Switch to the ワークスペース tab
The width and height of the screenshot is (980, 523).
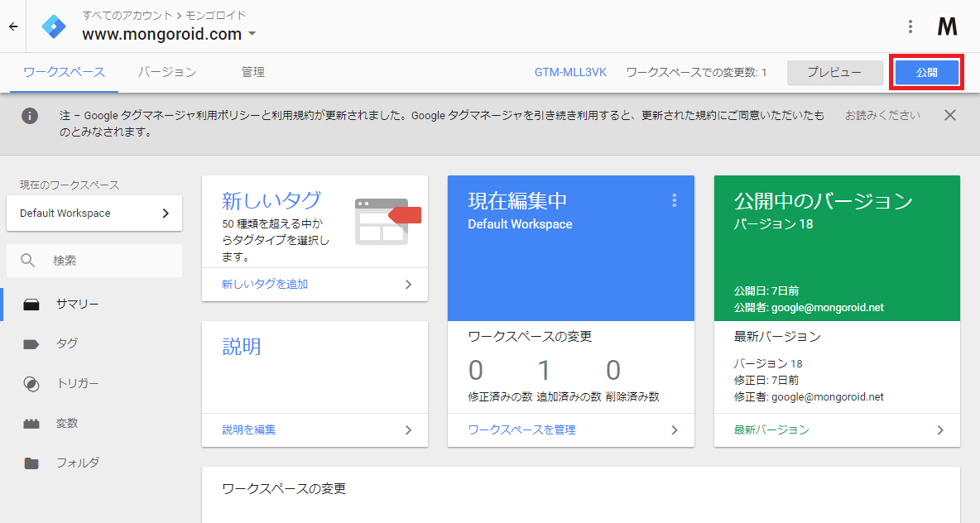pos(64,73)
